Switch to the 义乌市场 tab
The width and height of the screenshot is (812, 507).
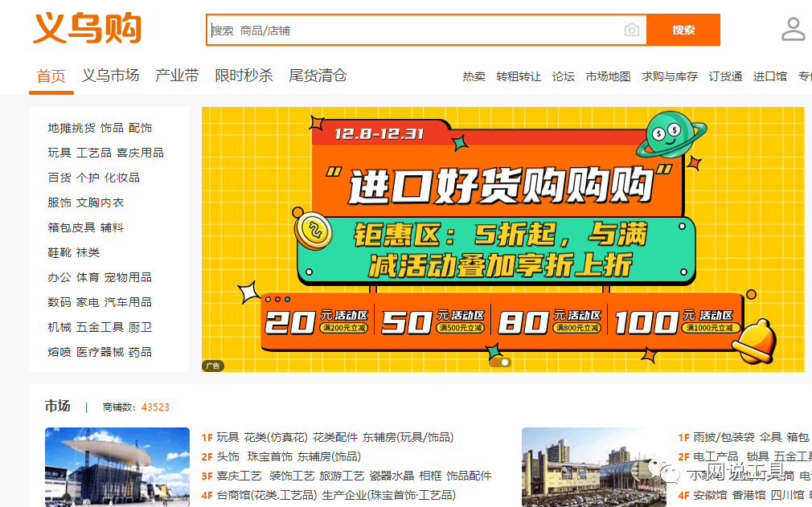point(109,76)
